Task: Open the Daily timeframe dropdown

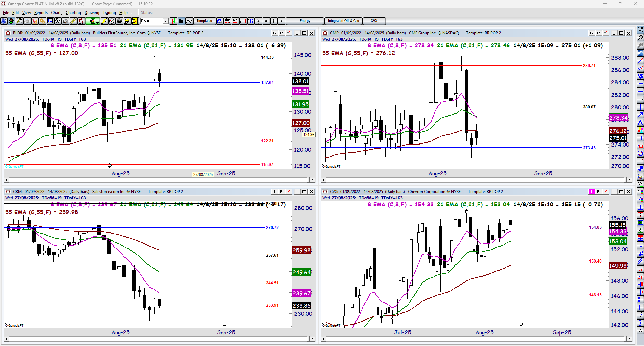Action: coord(165,21)
